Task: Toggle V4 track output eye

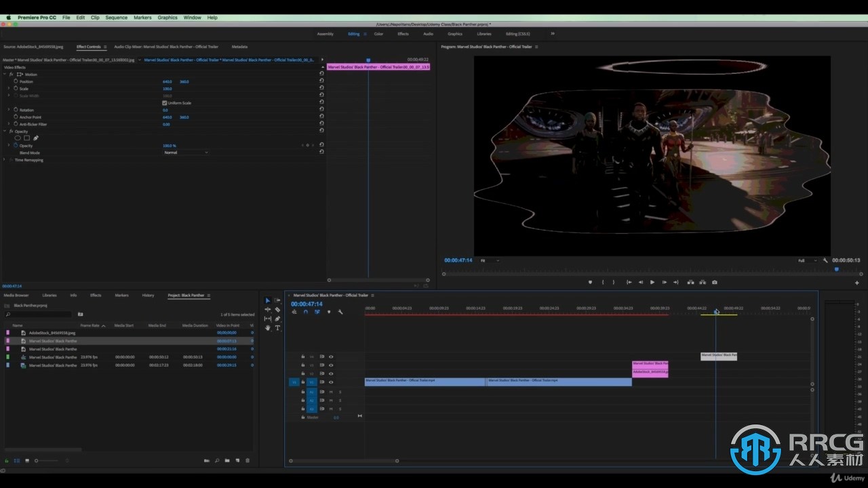Action: point(331,357)
